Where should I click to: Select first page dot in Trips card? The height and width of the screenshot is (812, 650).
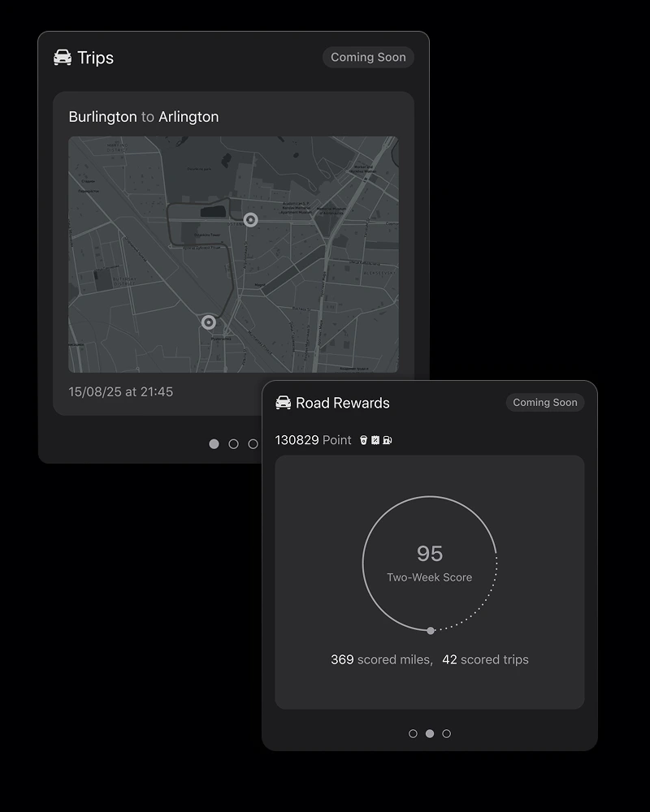click(214, 444)
